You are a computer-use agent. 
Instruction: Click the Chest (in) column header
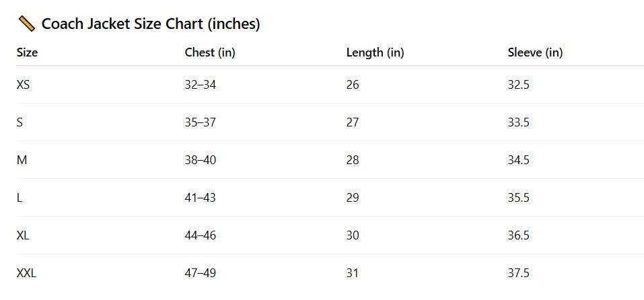(210, 52)
